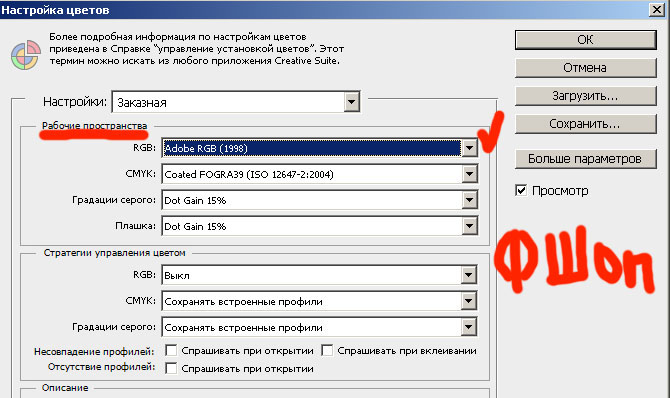Viewport: 670px width, 398px height.
Task: Click the Отмена button
Action: coord(585,68)
